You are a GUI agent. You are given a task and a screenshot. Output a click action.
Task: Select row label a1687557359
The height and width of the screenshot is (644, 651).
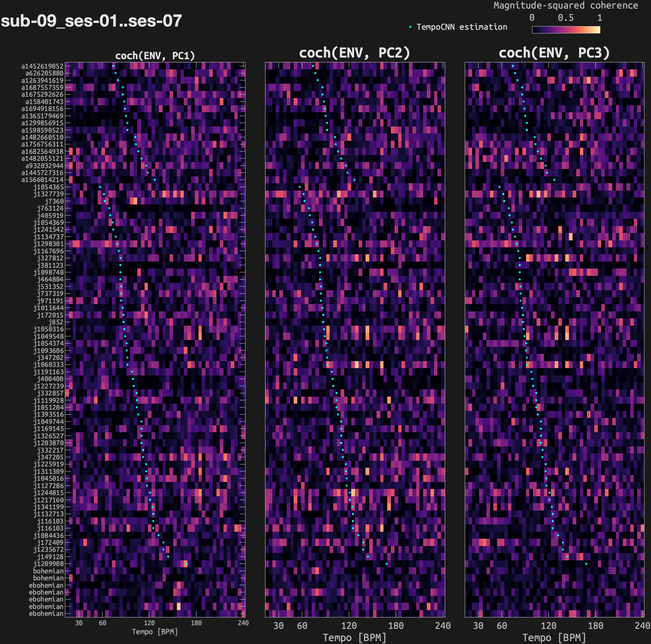pos(42,87)
